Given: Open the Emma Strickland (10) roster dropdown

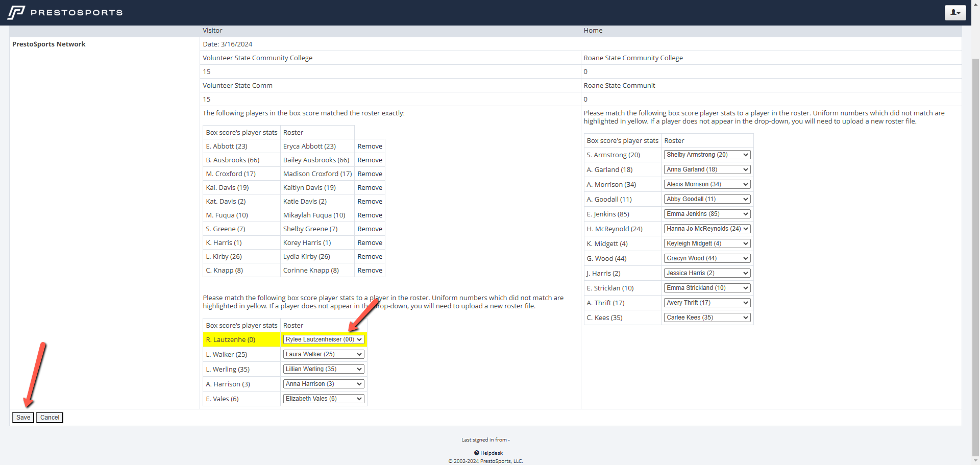Looking at the screenshot, I should coord(707,288).
